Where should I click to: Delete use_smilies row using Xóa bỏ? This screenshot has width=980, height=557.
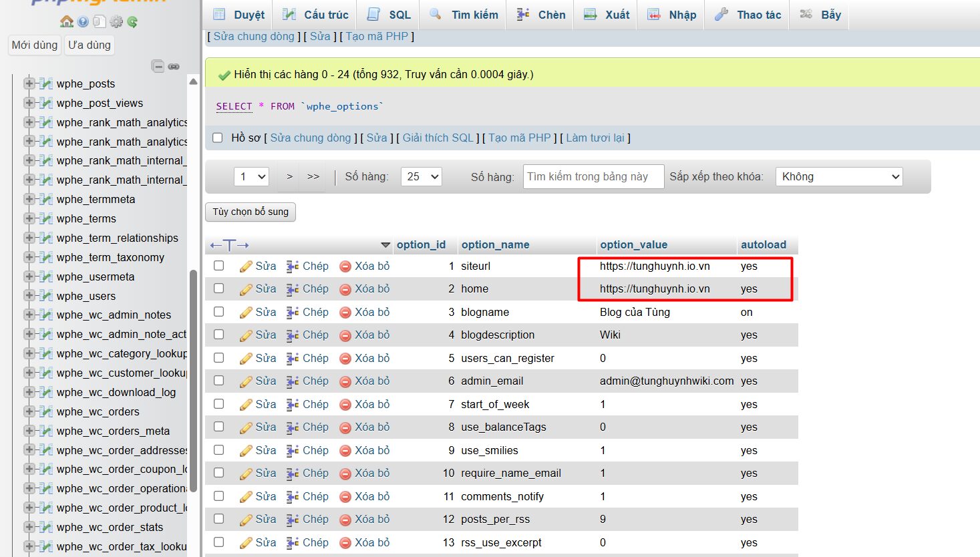[x=345, y=451]
